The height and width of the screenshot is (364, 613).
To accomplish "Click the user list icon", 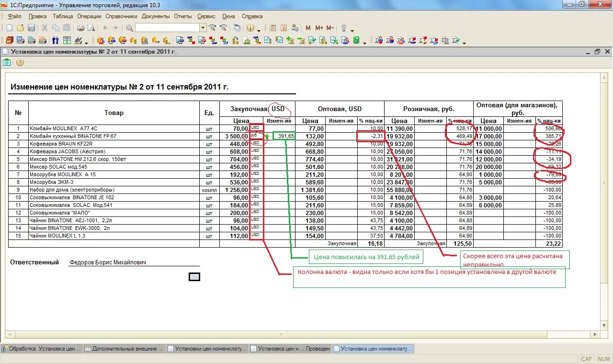I will pos(295,28).
